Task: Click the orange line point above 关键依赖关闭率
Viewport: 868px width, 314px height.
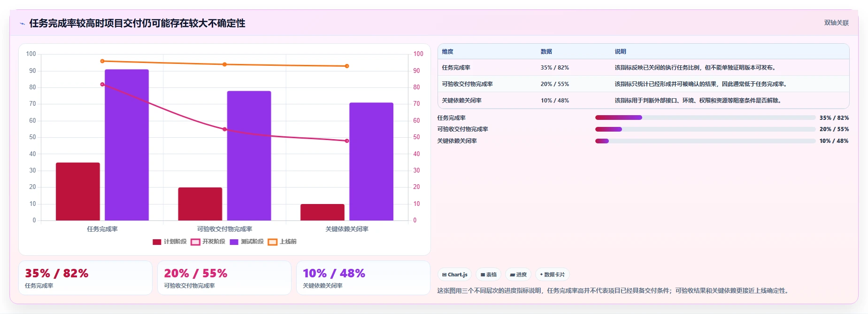Action: coord(347,66)
